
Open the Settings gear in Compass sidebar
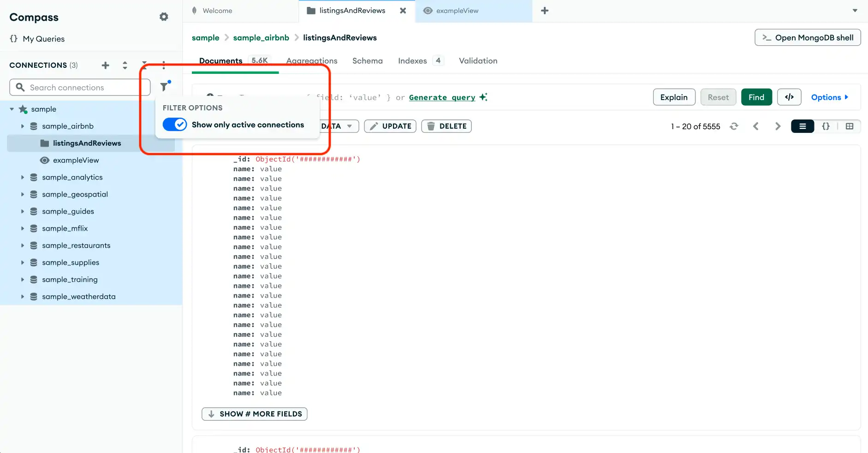point(164,16)
